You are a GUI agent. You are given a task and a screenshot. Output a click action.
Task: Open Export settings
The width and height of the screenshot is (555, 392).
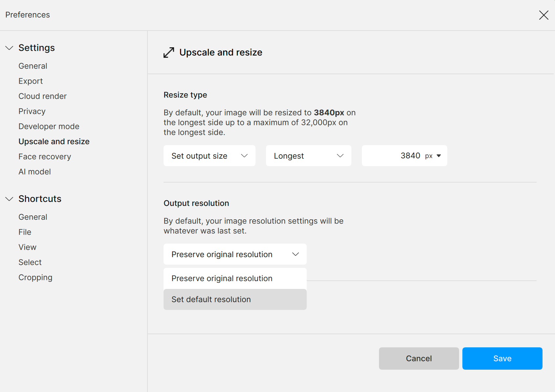[x=31, y=81]
